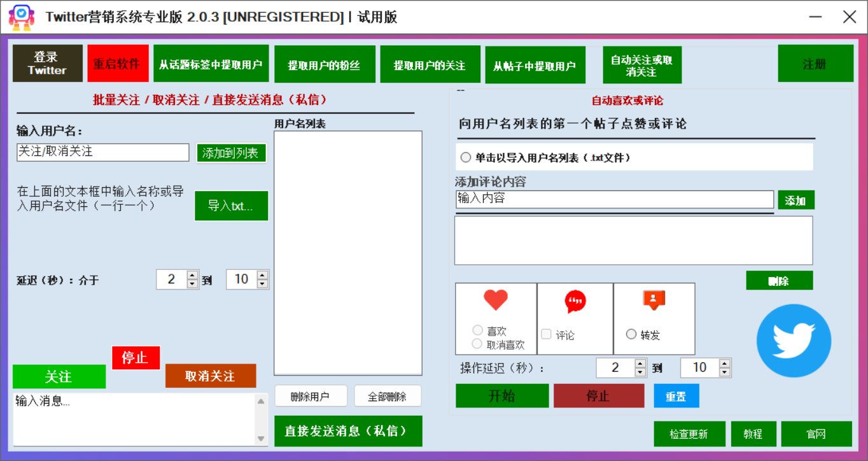
Task: Decrease 操作延迟 maximum spinner value
Action: pyautogui.click(x=725, y=372)
